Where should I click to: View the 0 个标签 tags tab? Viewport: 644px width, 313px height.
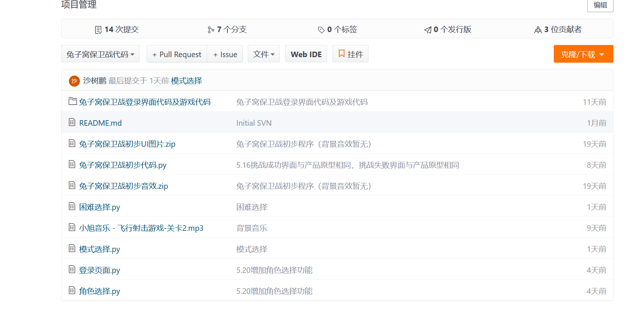point(338,29)
